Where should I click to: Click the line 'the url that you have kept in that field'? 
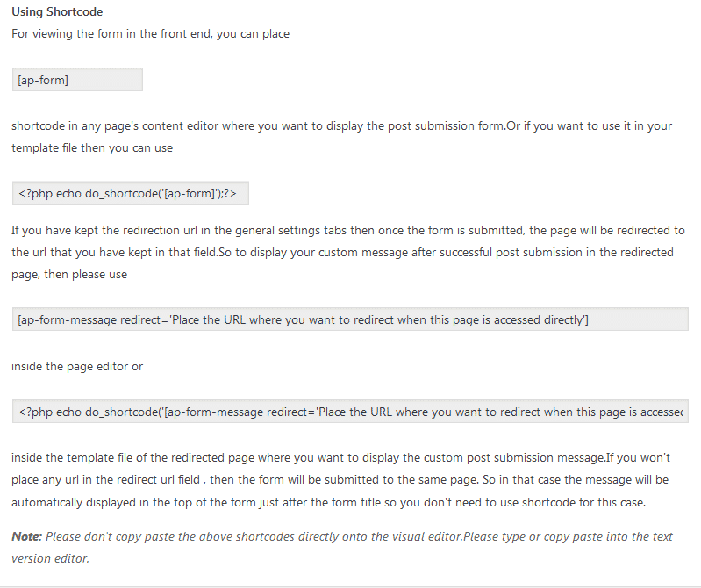[342, 253]
